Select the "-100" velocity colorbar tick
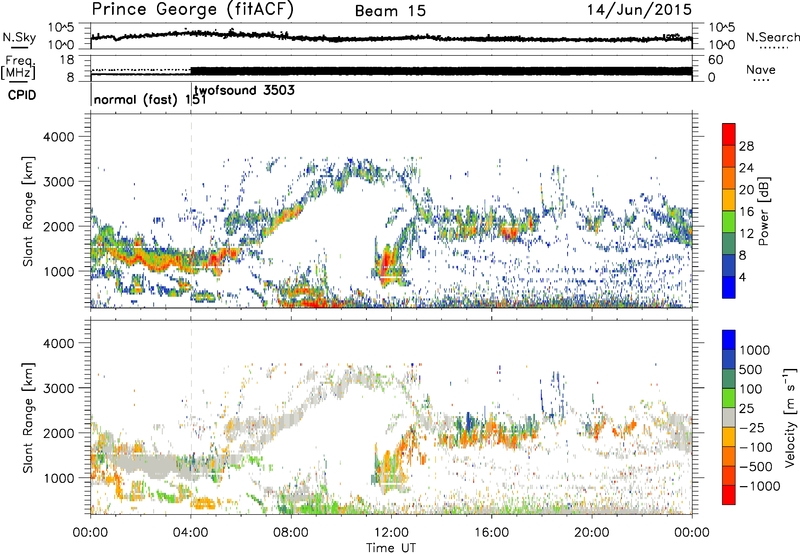Image resolution: width=800 pixels, height=554 pixels. 756,447
